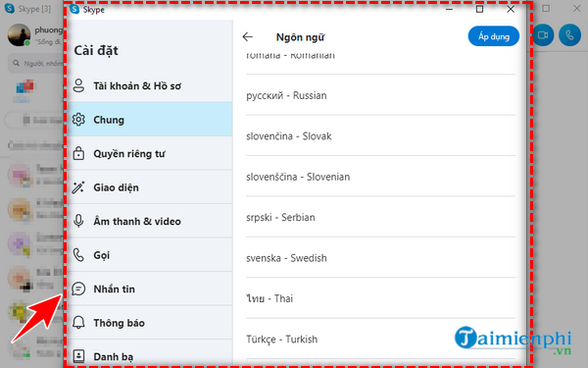Click the bell icon beside Thông báo
The width and height of the screenshot is (588, 368).
(78, 322)
